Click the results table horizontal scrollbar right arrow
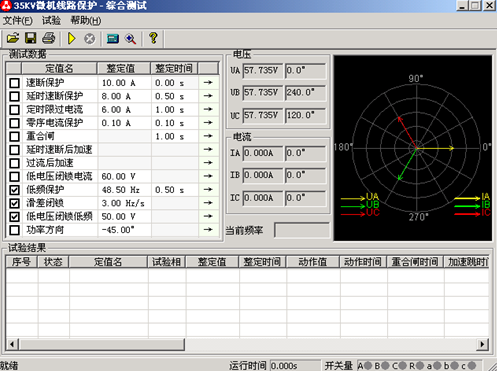 click(x=482, y=344)
